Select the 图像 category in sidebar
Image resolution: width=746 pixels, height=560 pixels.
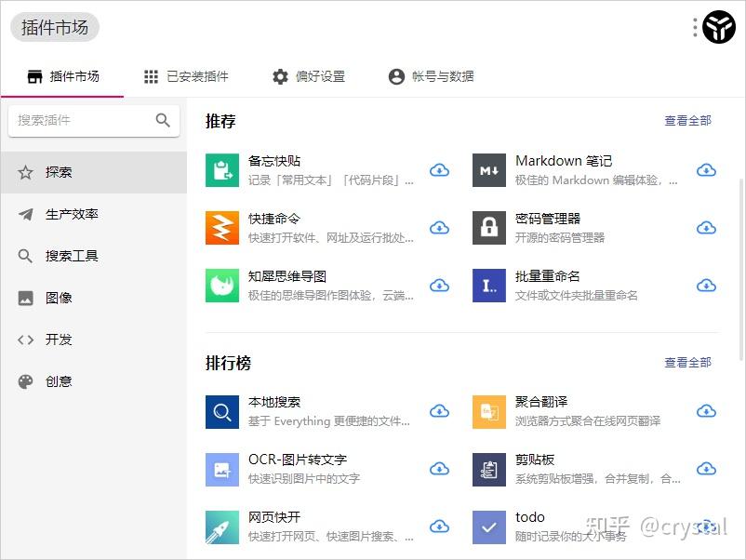[x=56, y=298]
